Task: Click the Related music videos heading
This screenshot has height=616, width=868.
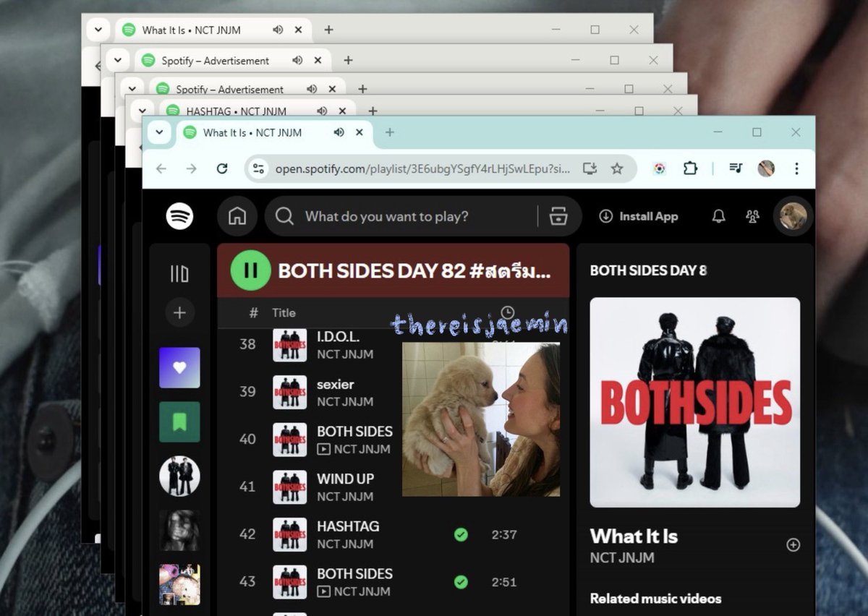Action: point(655,599)
